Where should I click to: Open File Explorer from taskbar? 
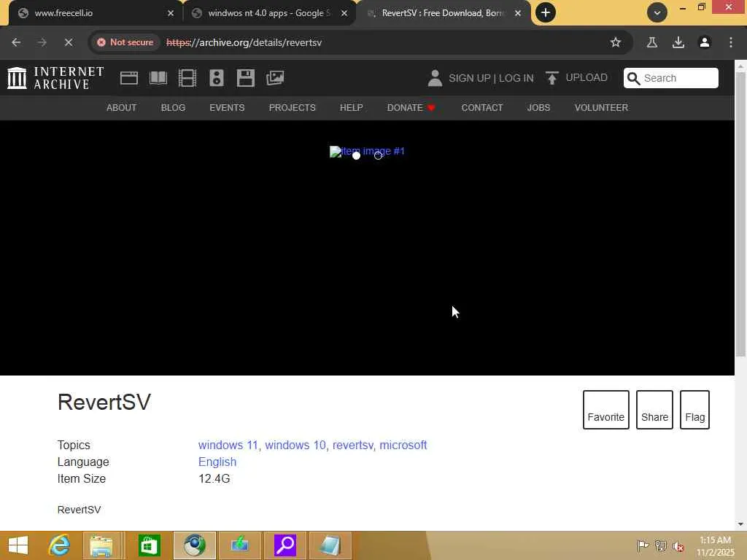pos(101,545)
